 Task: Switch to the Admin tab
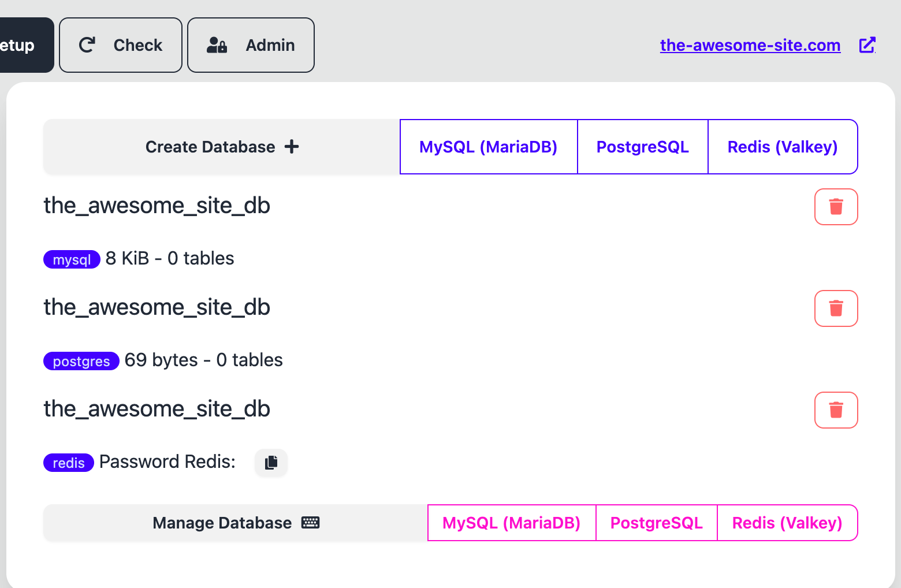pyautogui.click(x=251, y=45)
